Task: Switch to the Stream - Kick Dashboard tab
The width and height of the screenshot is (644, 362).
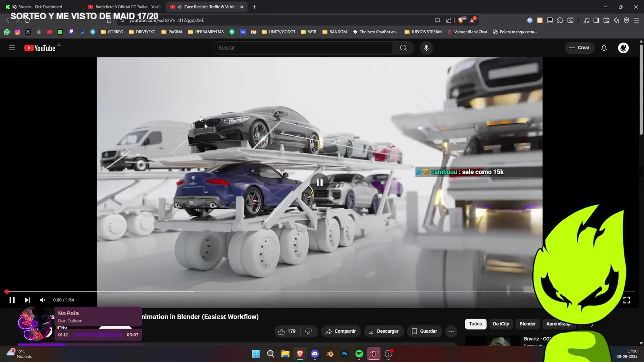Action: coord(40,7)
